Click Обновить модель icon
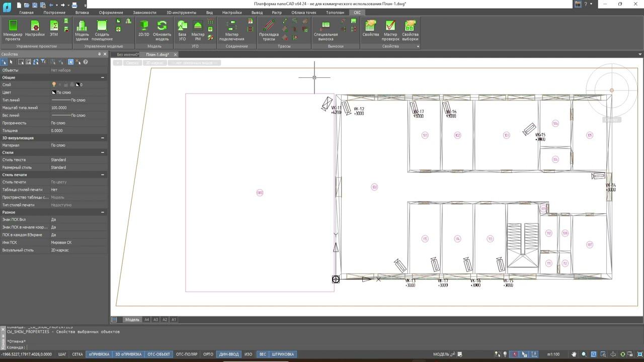Screen dimensions: 644x362 (x=162, y=30)
